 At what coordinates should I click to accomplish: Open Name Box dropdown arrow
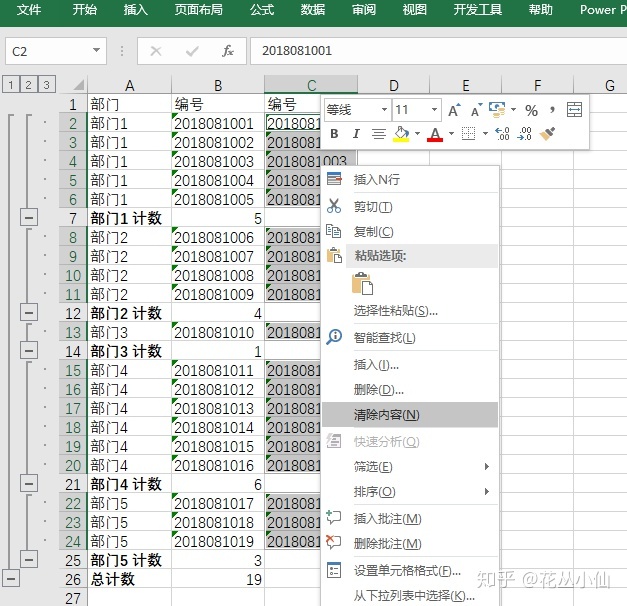pyautogui.click(x=96, y=50)
